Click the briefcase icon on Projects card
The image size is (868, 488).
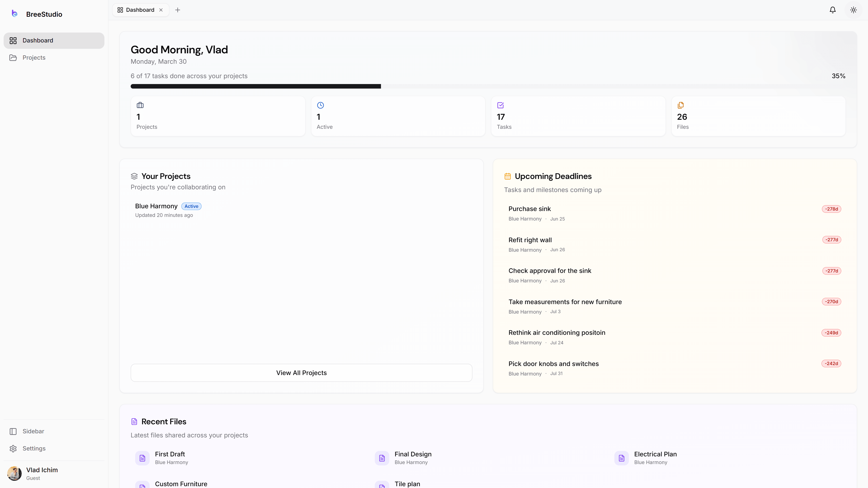pyautogui.click(x=140, y=106)
